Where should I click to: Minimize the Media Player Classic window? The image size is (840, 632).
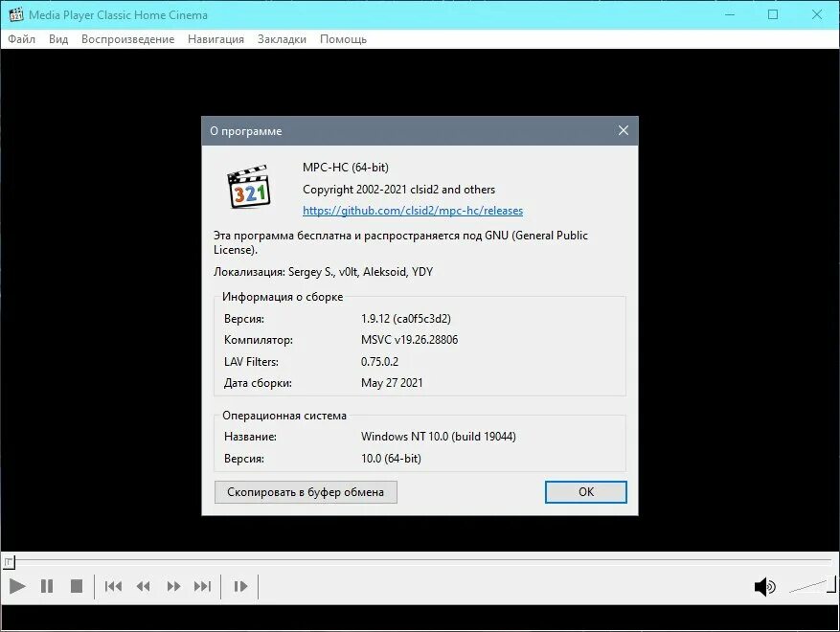pyautogui.click(x=730, y=14)
